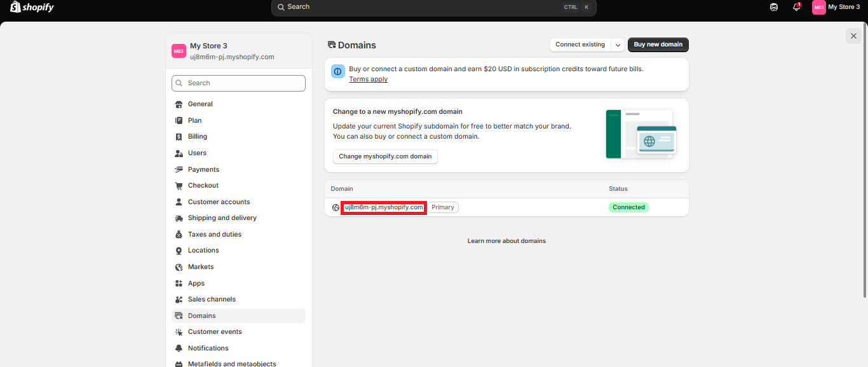Click the search magnifier icon in the top bar
The width and height of the screenshot is (868, 367).
(281, 7)
